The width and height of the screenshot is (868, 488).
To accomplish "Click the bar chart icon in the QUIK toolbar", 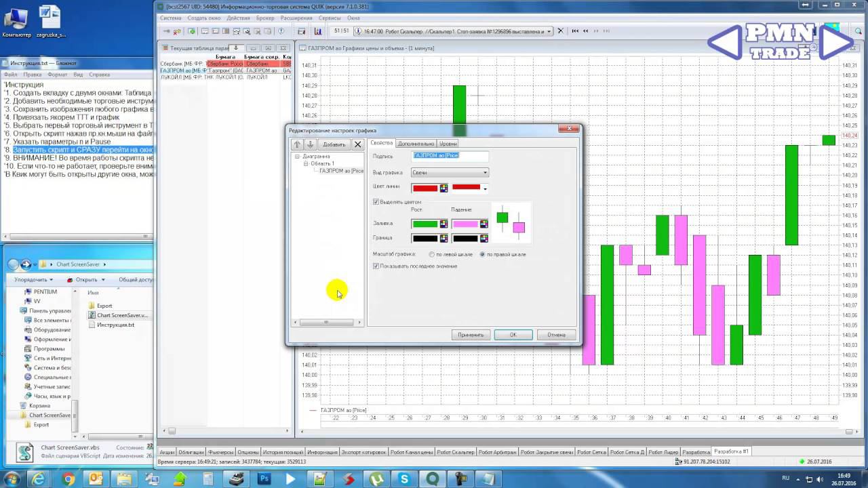I will [x=318, y=31].
